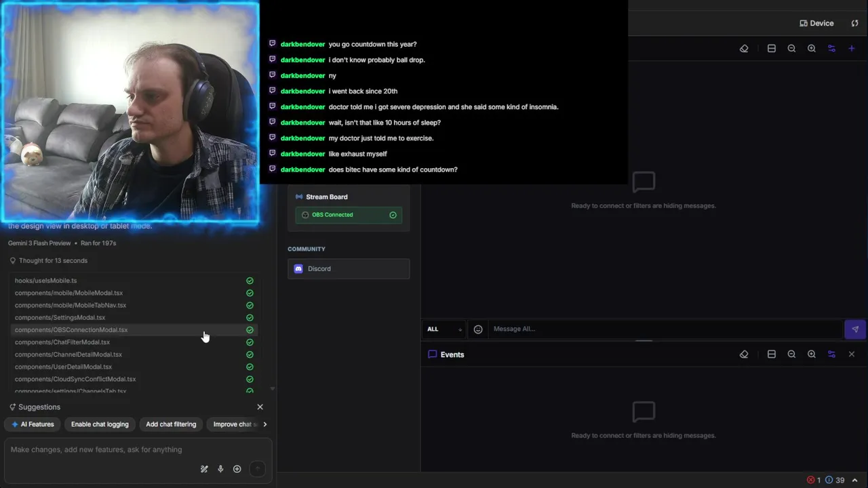Viewport: 868px width, 488px height.
Task: Open components/mobile/MobileModal.tsx file entry
Action: pyautogui.click(x=133, y=293)
